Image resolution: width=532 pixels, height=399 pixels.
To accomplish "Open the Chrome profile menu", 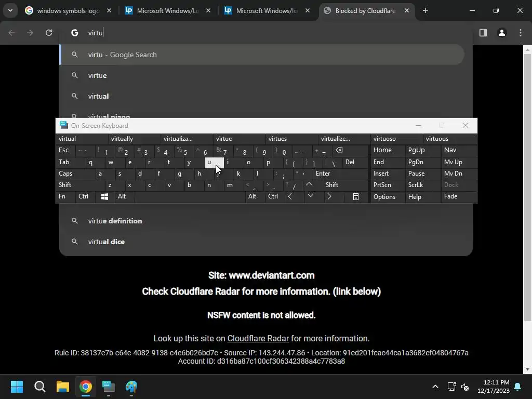I will click(x=502, y=33).
